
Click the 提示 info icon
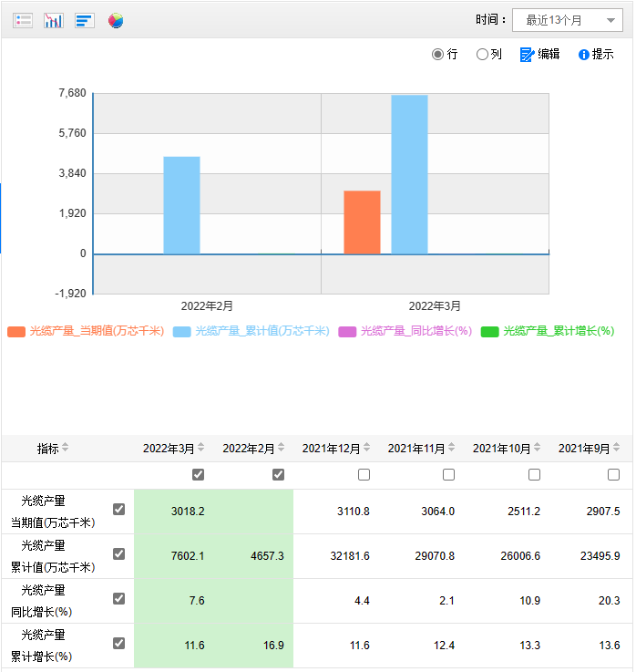point(584,55)
